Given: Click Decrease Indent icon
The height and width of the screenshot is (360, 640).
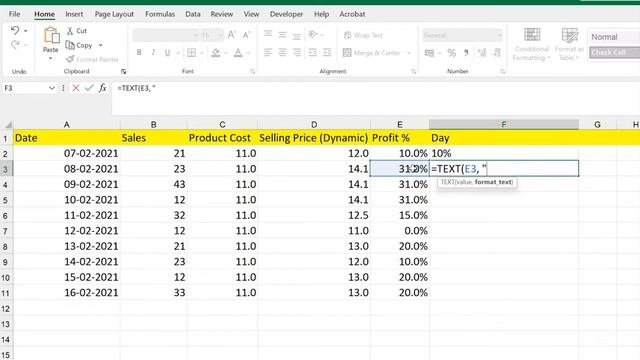Looking at the screenshot, I should click(x=313, y=52).
